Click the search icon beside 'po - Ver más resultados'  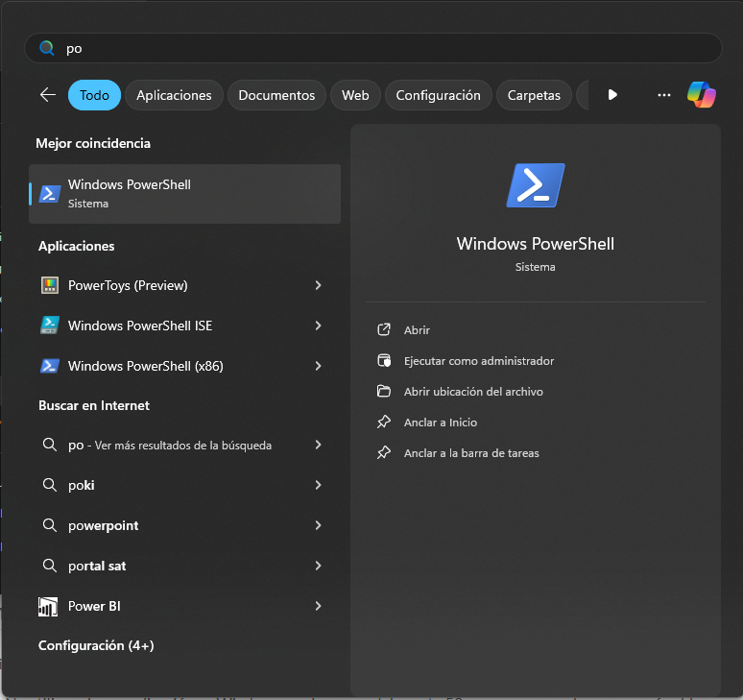[x=50, y=445]
